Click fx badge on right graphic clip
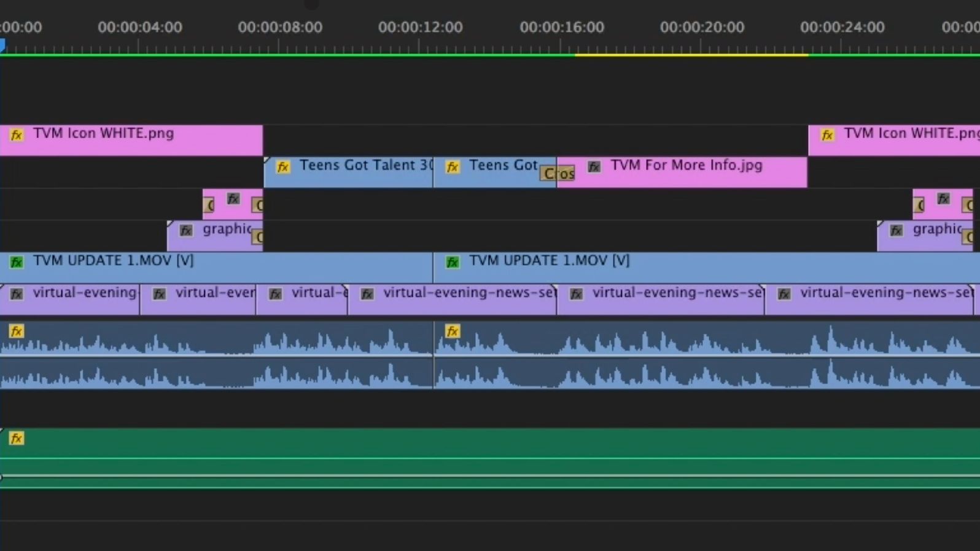 click(x=896, y=231)
